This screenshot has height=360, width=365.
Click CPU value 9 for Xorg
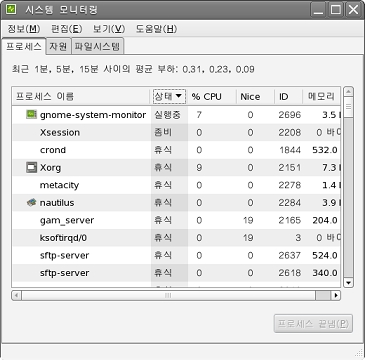pyautogui.click(x=199, y=168)
